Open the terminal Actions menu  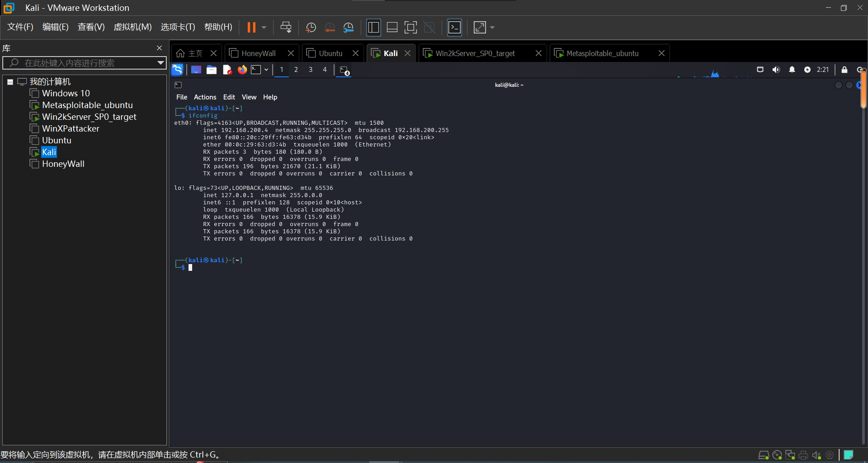point(205,97)
